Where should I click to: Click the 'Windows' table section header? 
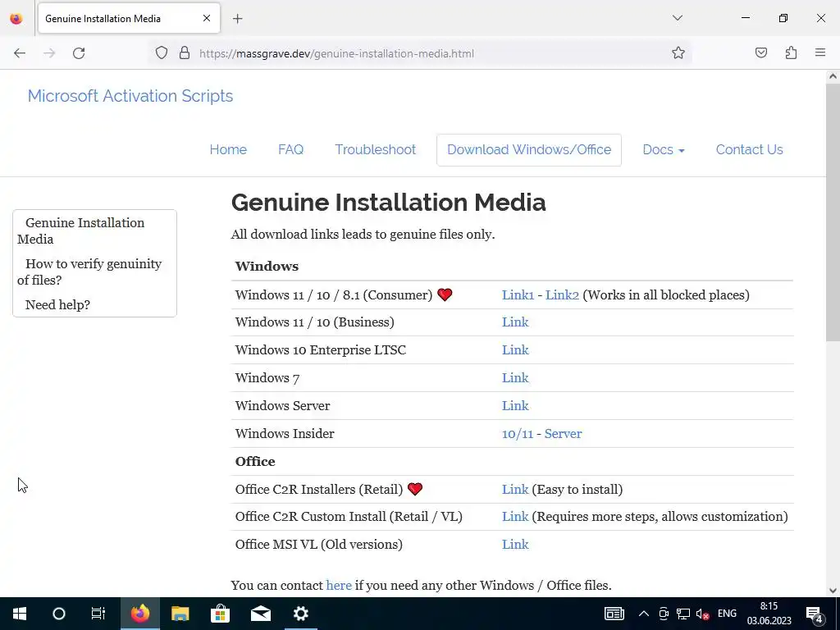267,267
